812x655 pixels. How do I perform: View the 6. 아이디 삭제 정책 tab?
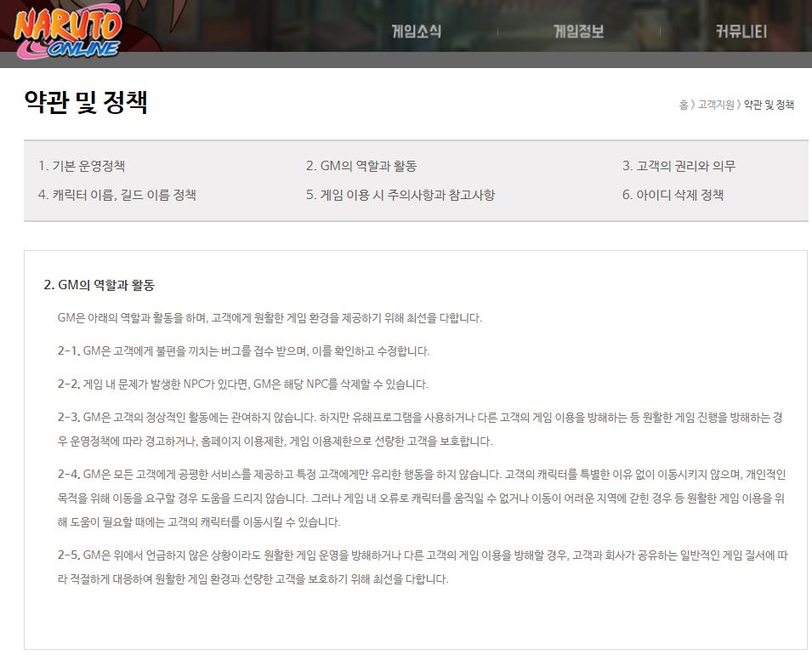coord(673,195)
